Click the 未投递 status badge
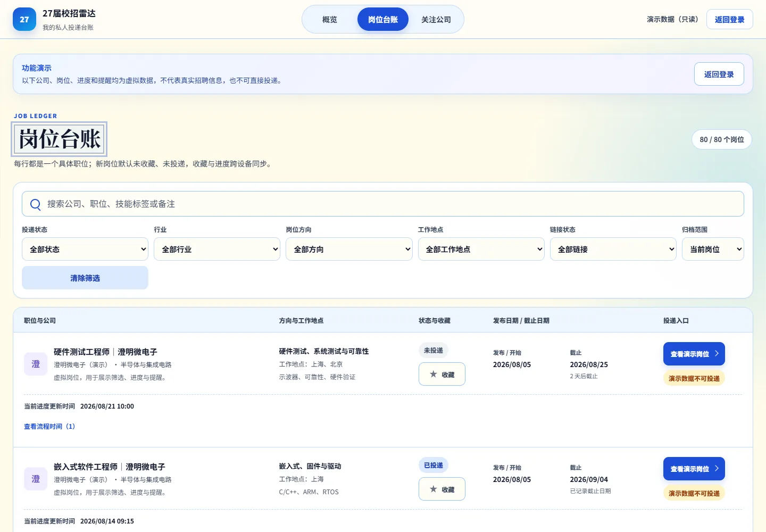 [434, 350]
